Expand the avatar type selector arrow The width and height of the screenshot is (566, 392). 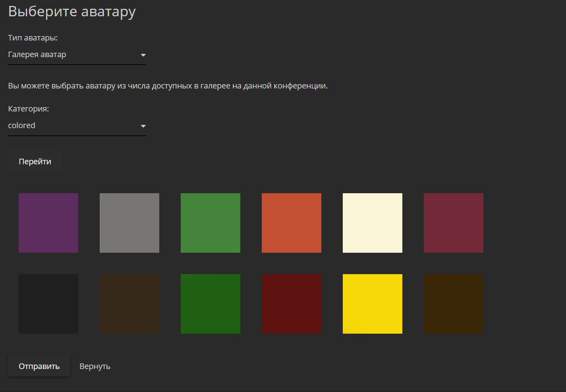point(143,55)
